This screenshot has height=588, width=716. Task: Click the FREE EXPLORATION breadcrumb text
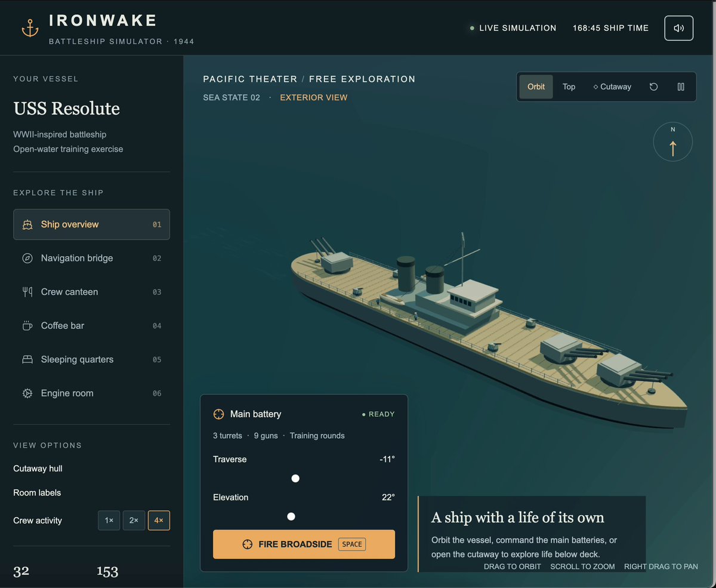point(362,79)
